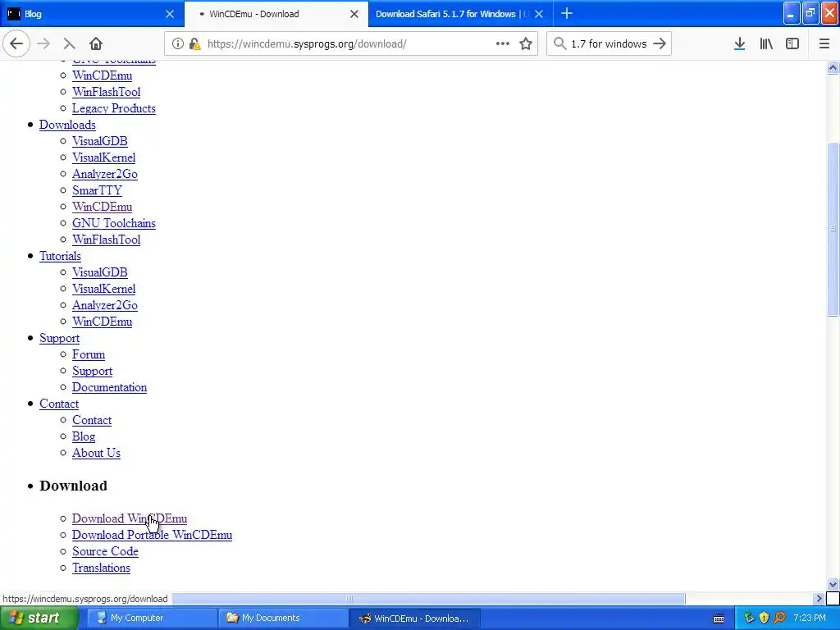Show site information via the info icon
Viewport: 840px width, 630px height.
[178, 44]
